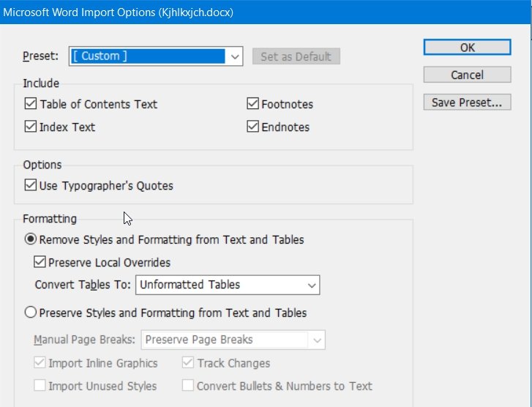The width and height of the screenshot is (532, 407).
Task: Open the Preset dropdown
Action: point(234,56)
